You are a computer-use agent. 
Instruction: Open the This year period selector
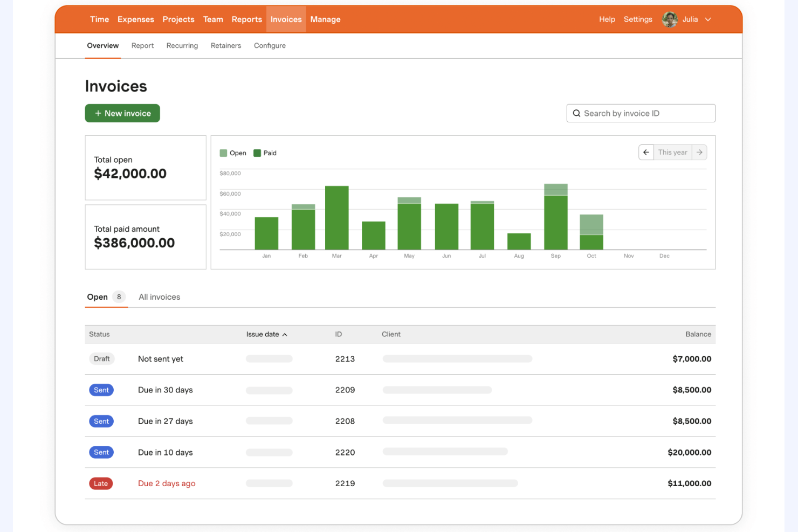pyautogui.click(x=672, y=152)
